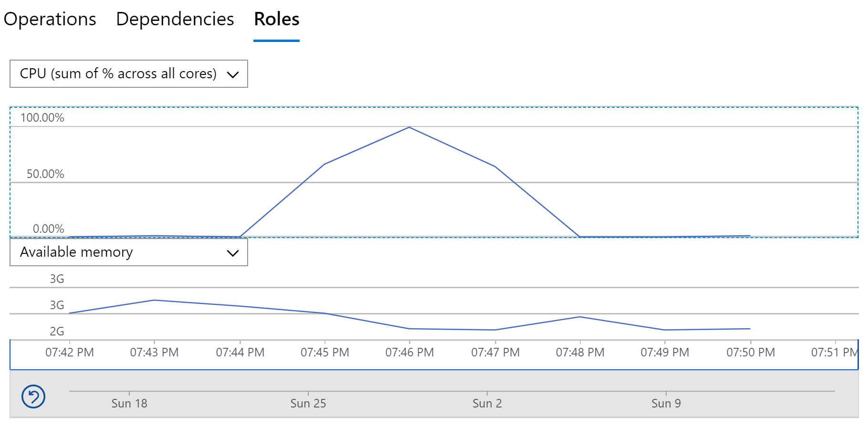The image size is (868, 428).
Task: Click the Available memory chevron arrow
Action: pyautogui.click(x=233, y=253)
